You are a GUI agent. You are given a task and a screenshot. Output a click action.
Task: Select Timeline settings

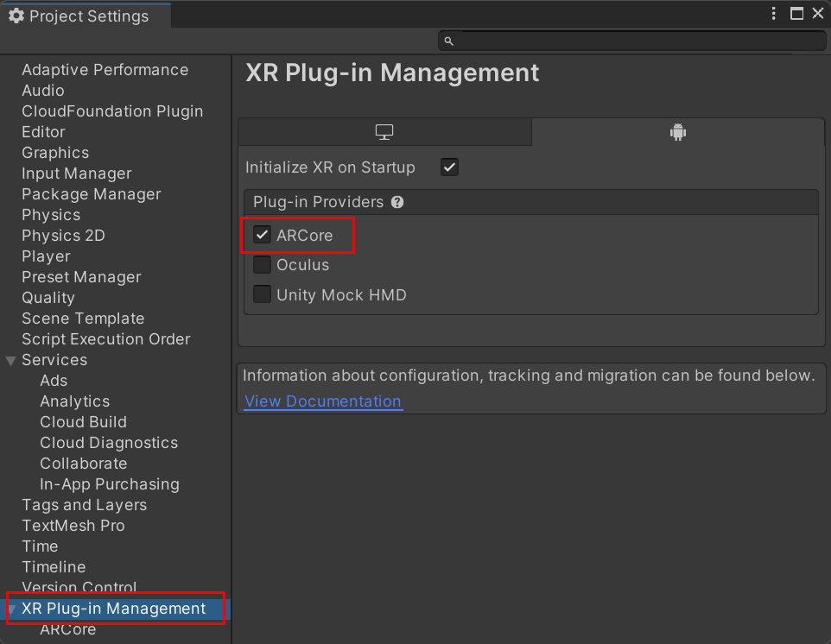point(54,566)
